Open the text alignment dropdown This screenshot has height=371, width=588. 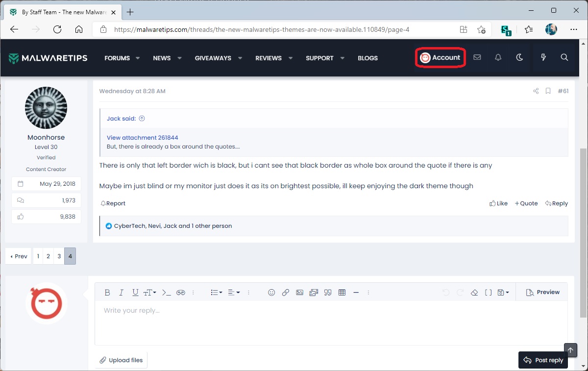pos(234,293)
